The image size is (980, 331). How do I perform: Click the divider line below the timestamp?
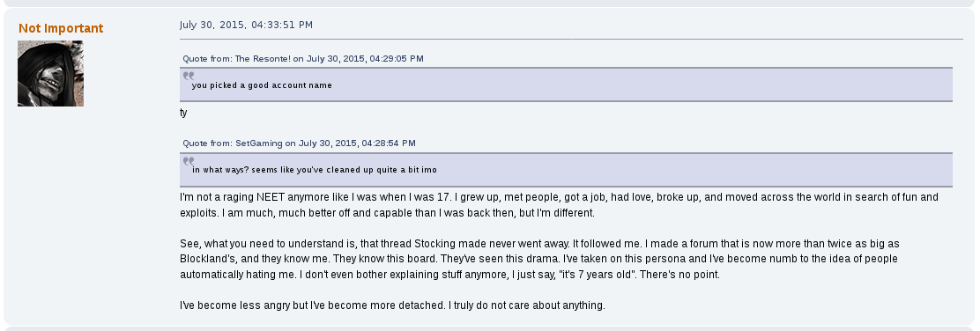coord(571,40)
